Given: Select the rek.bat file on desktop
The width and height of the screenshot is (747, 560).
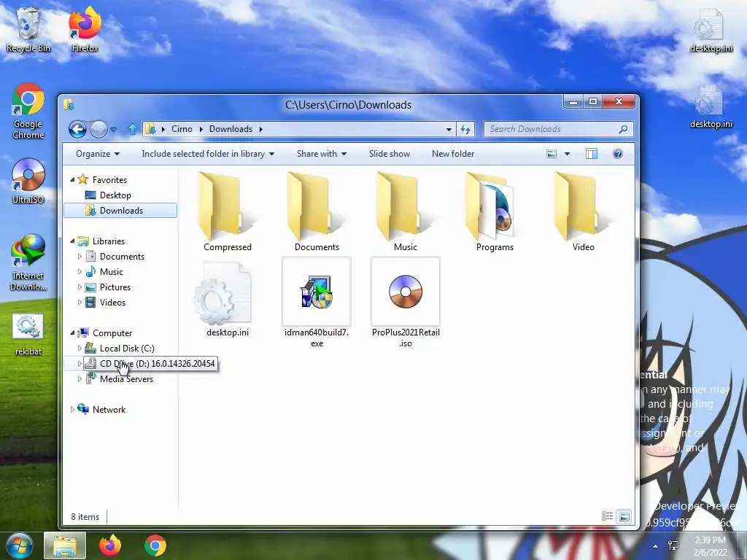Looking at the screenshot, I should (28, 334).
